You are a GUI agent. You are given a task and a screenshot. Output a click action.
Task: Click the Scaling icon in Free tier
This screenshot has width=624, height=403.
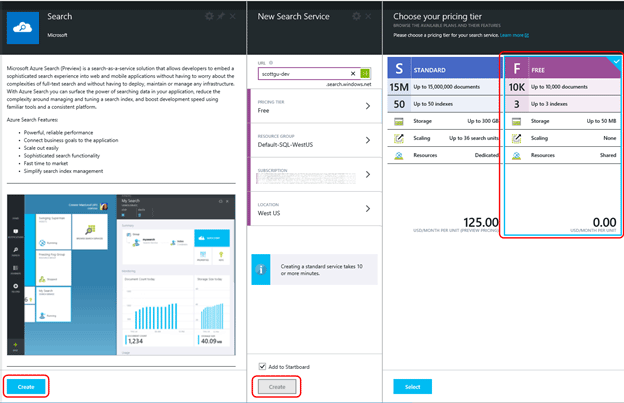516,138
